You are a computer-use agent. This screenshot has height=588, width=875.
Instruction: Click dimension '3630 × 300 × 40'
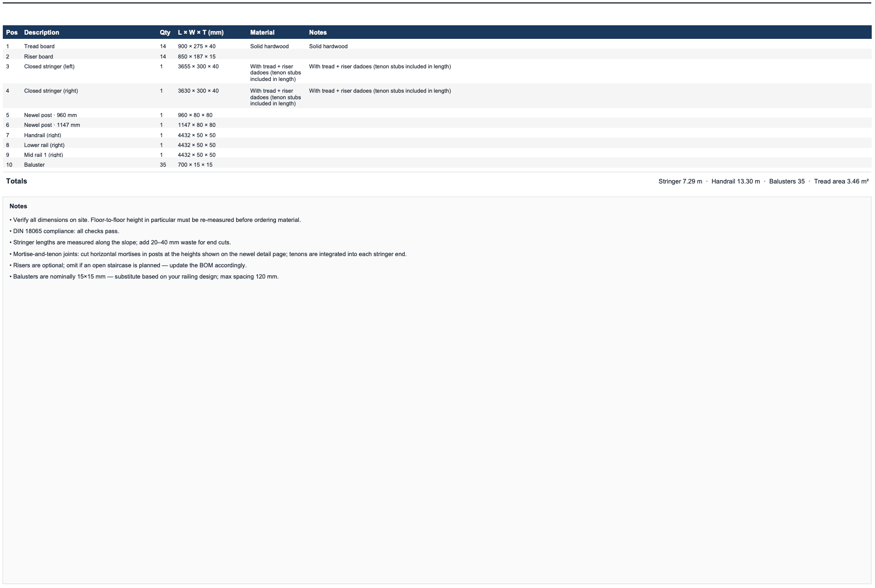point(198,91)
